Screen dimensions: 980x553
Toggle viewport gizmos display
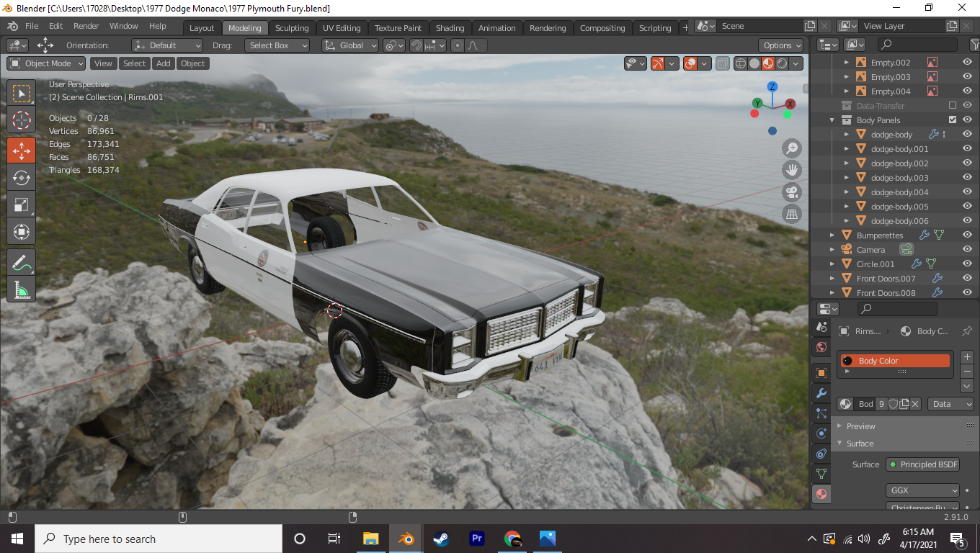tap(659, 63)
